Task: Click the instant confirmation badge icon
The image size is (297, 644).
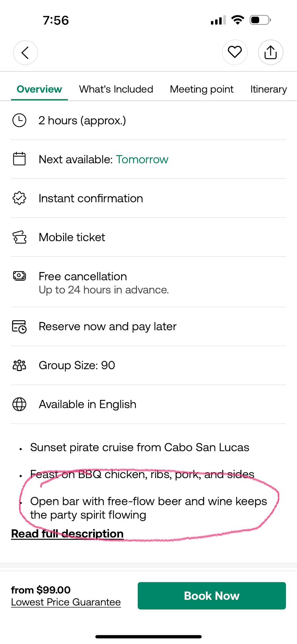Action: [x=19, y=198]
